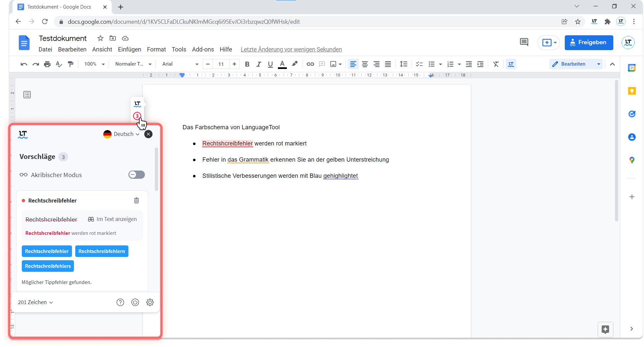Open spell check from toolbar icon
Image resolution: width=644 pixels, height=347 pixels.
(59, 64)
